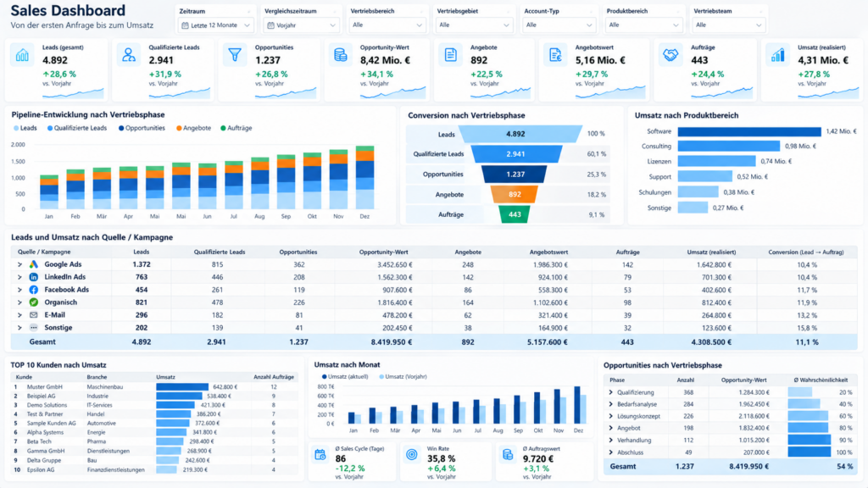Click the Aufträge handshake icon

[x=670, y=55]
